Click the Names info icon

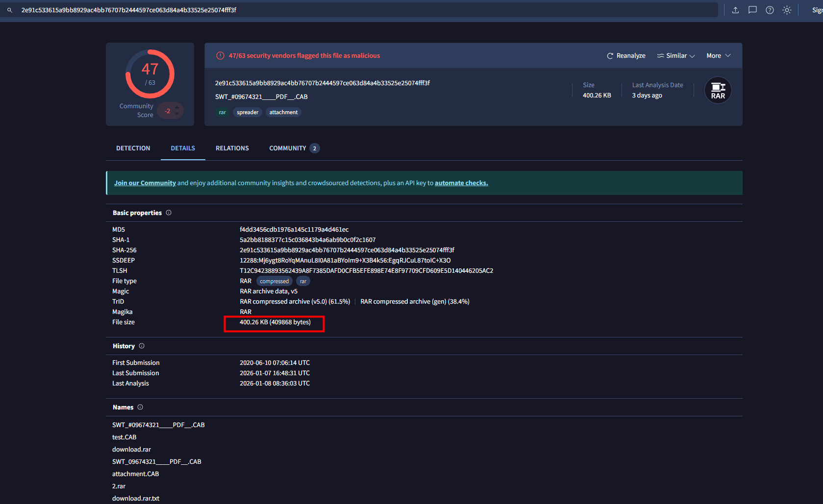(x=140, y=408)
